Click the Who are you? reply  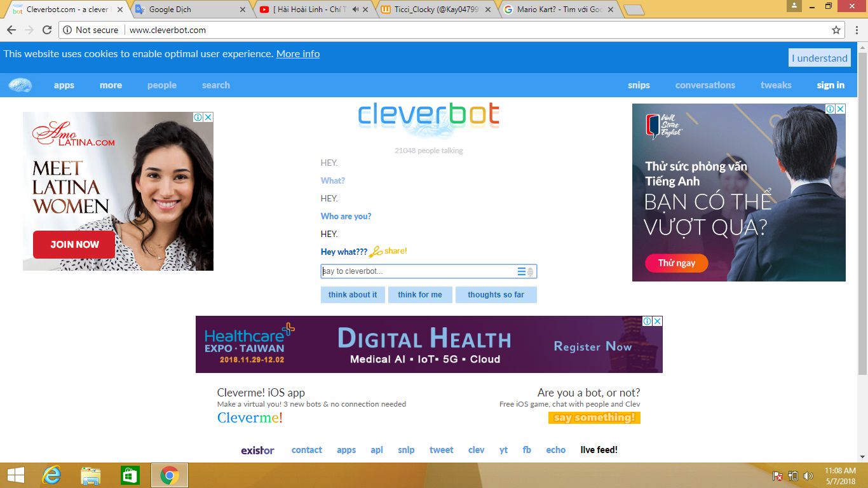coord(346,216)
